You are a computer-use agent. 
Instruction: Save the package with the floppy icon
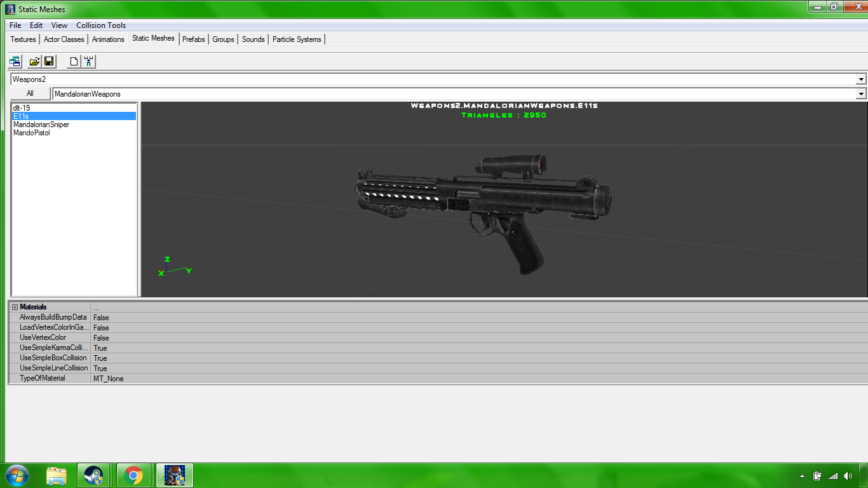coord(50,62)
